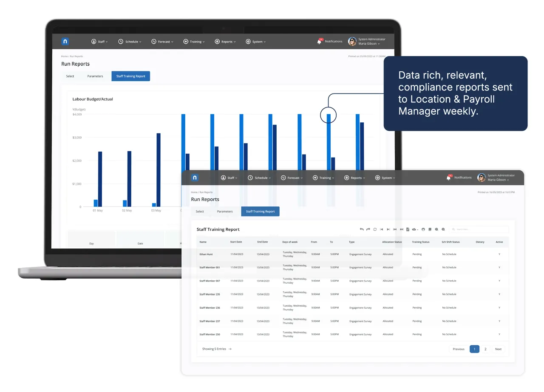Print the report using the printer icon
Viewport: 544px width, 392px height.
[x=423, y=229]
